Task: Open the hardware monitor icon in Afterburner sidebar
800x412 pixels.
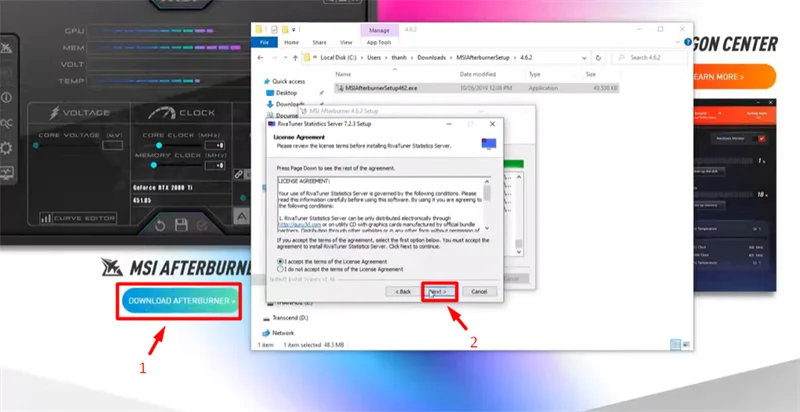Action: tap(6, 173)
